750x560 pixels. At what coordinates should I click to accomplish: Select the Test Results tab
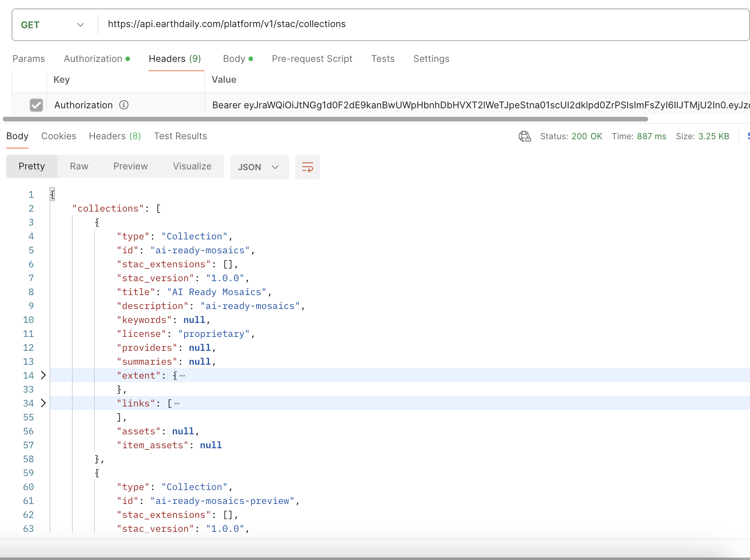tap(180, 136)
